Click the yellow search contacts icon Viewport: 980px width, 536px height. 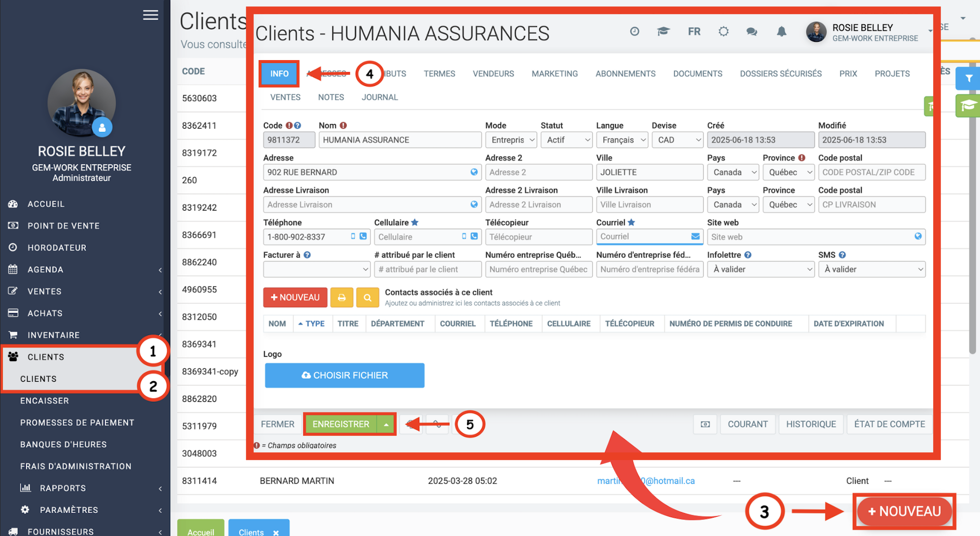click(367, 298)
